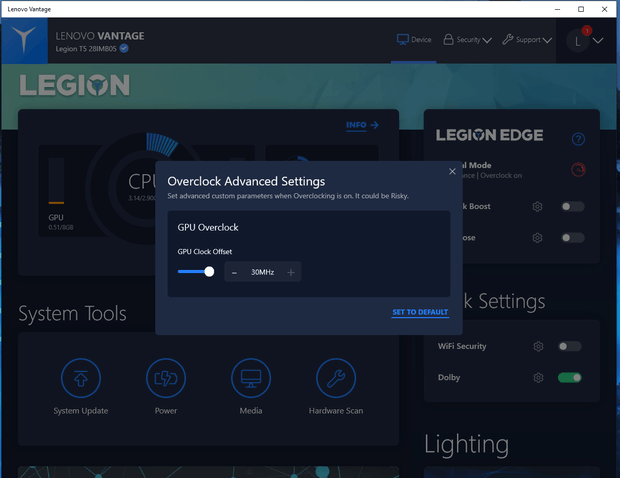This screenshot has width=620, height=478.
Task: Click the Dolby label text
Action: tap(449, 378)
